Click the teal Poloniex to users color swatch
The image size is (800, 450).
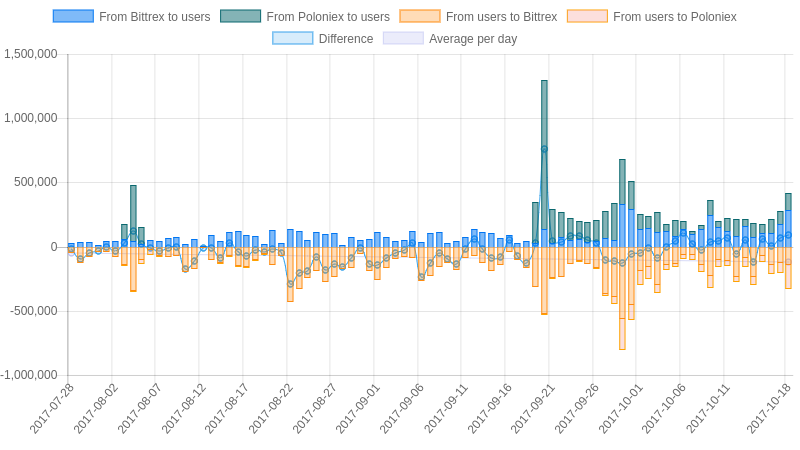point(240,16)
